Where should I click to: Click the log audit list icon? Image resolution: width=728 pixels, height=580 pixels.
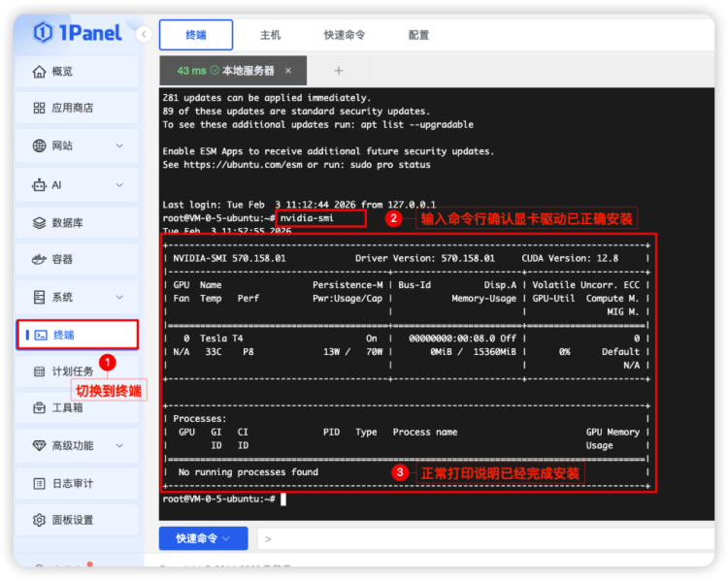40,483
